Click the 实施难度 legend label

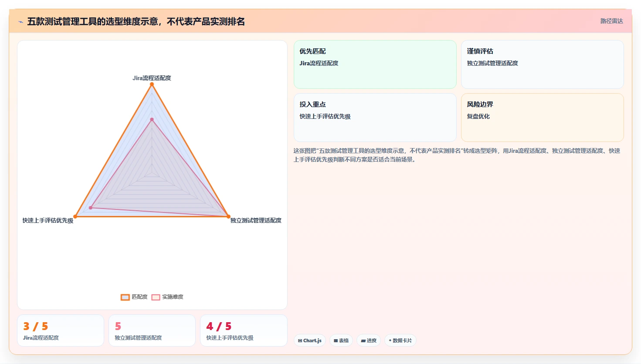pos(173,297)
